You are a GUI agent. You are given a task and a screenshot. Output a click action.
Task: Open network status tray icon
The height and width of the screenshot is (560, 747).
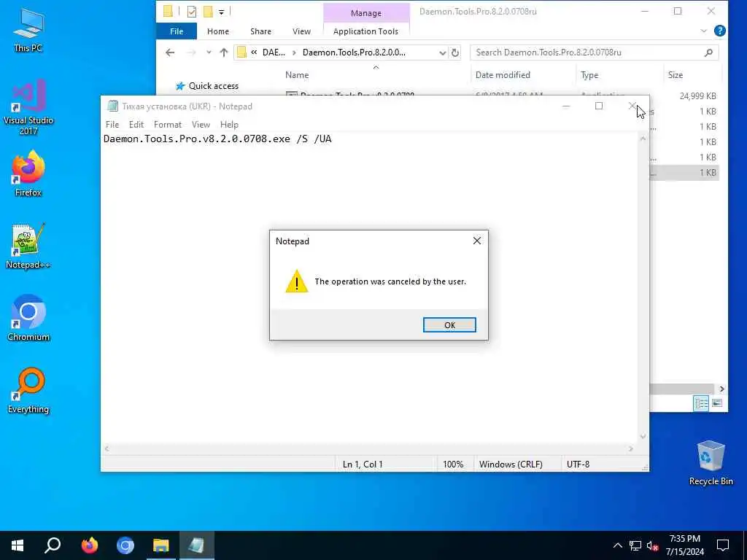click(635, 545)
